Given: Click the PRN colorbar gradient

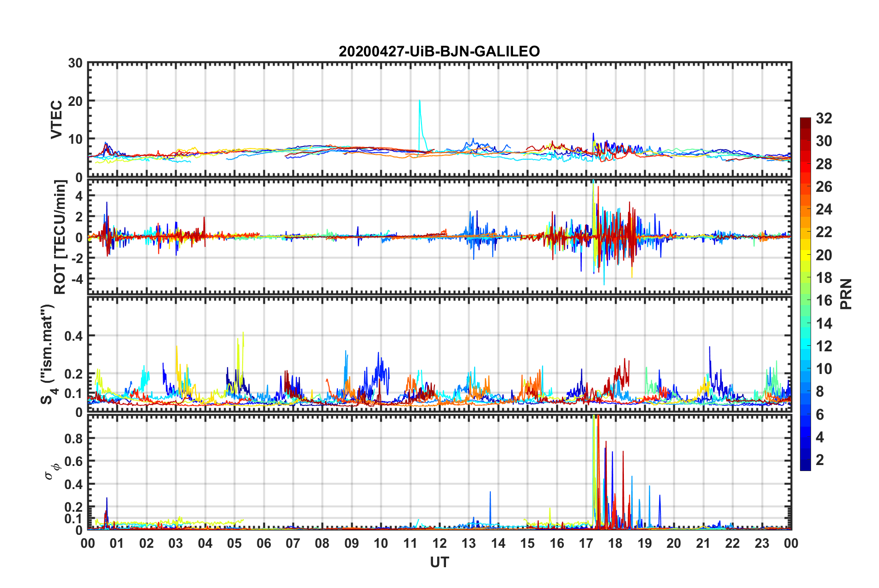Looking at the screenshot, I should (805, 294).
